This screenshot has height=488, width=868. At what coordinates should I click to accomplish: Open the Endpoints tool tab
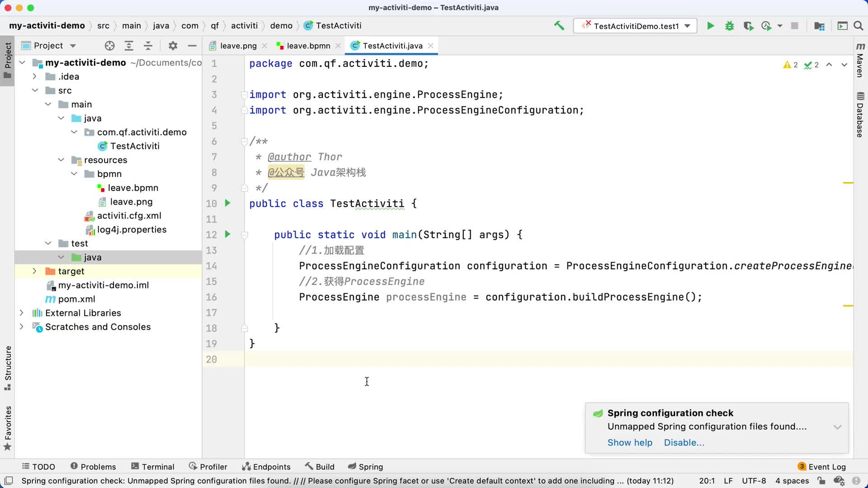coord(266,467)
